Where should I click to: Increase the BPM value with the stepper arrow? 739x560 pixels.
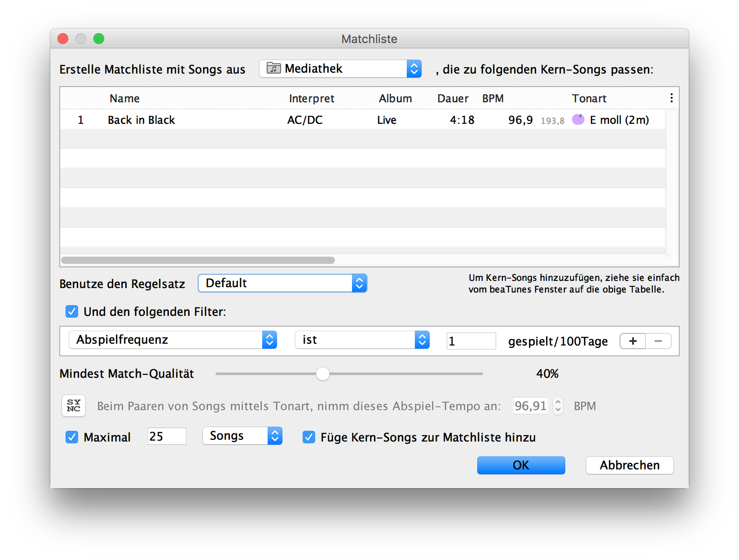(x=558, y=402)
